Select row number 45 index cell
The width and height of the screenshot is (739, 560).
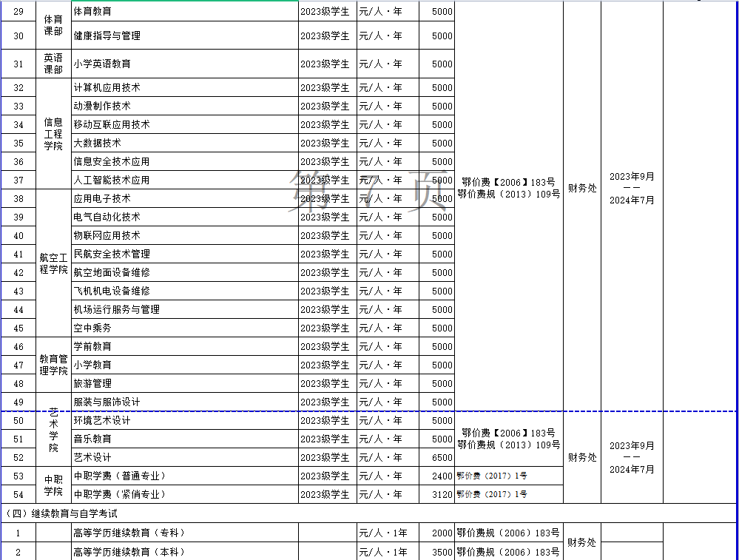click(x=18, y=328)
